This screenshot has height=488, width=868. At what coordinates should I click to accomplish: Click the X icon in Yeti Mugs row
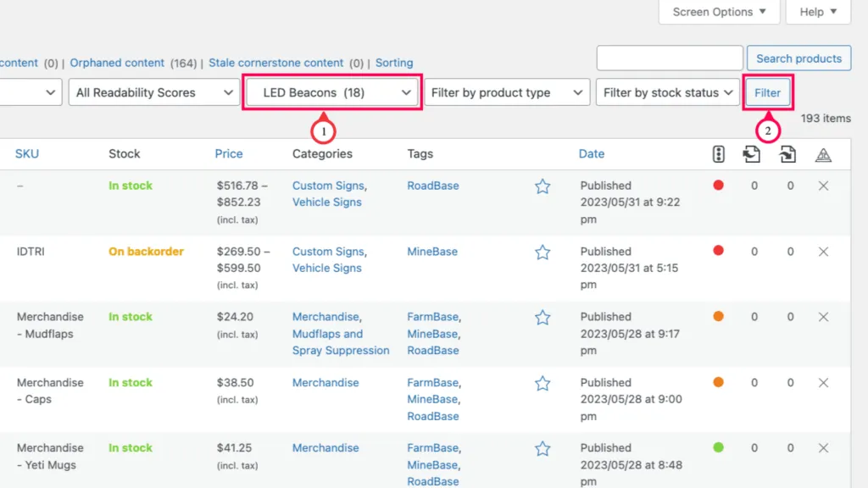tap(823, 448)
